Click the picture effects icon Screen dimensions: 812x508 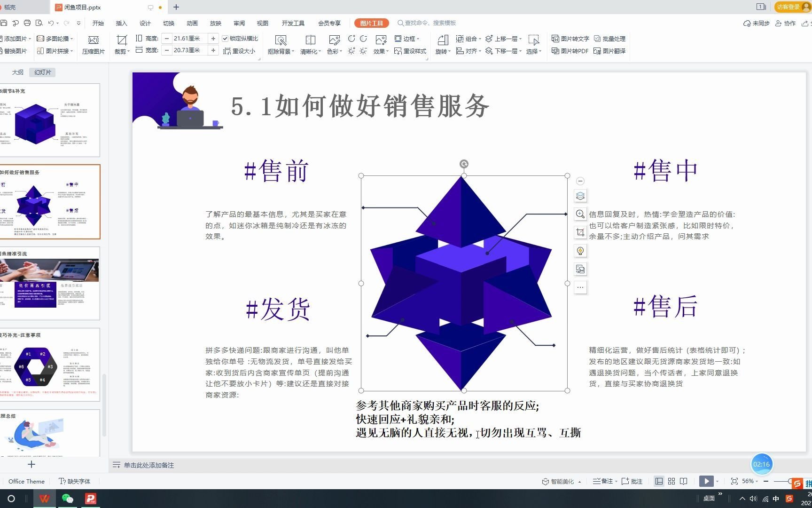381,40
